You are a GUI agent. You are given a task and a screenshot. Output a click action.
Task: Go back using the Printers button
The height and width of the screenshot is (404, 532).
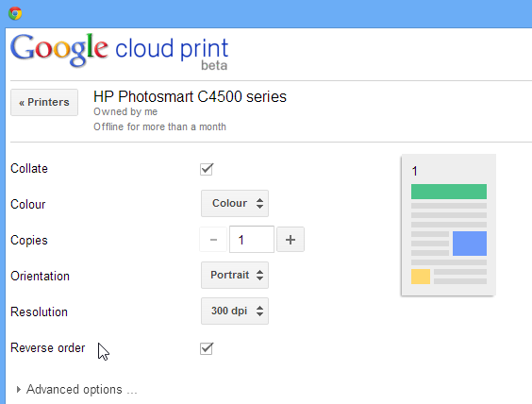(44, 102)
